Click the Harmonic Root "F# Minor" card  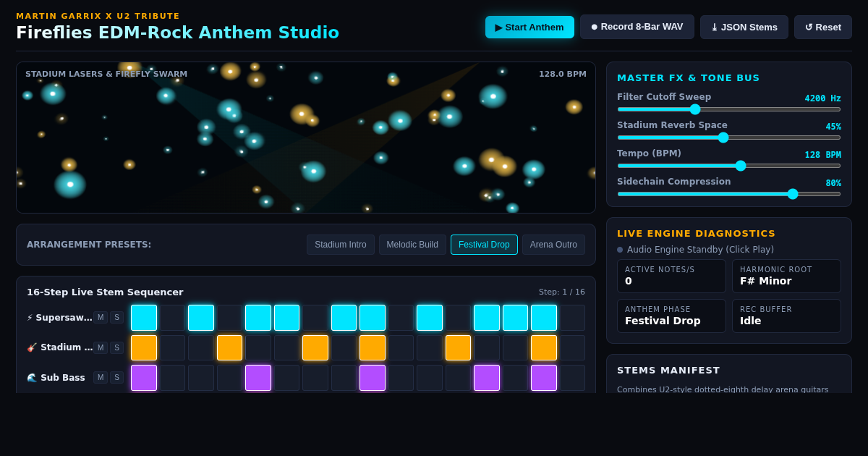(786, 276)
